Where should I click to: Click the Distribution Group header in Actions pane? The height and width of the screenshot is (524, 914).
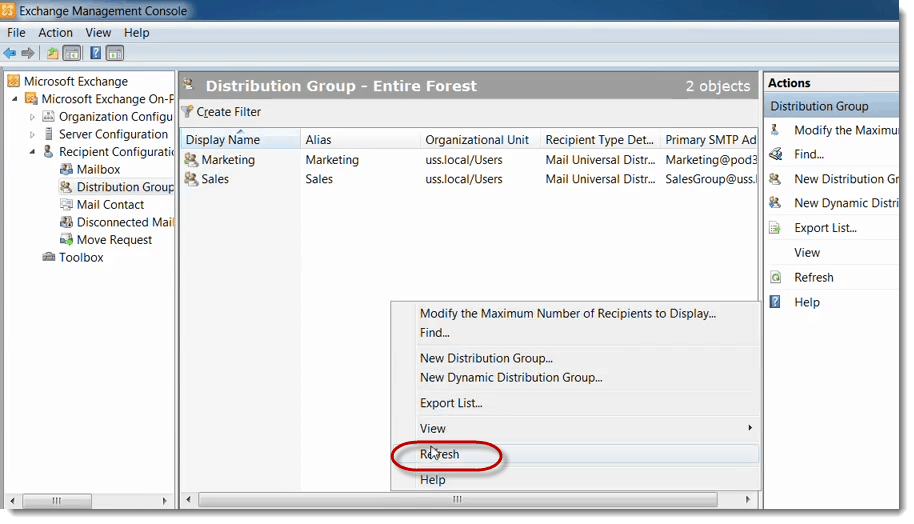coord(831,106)
